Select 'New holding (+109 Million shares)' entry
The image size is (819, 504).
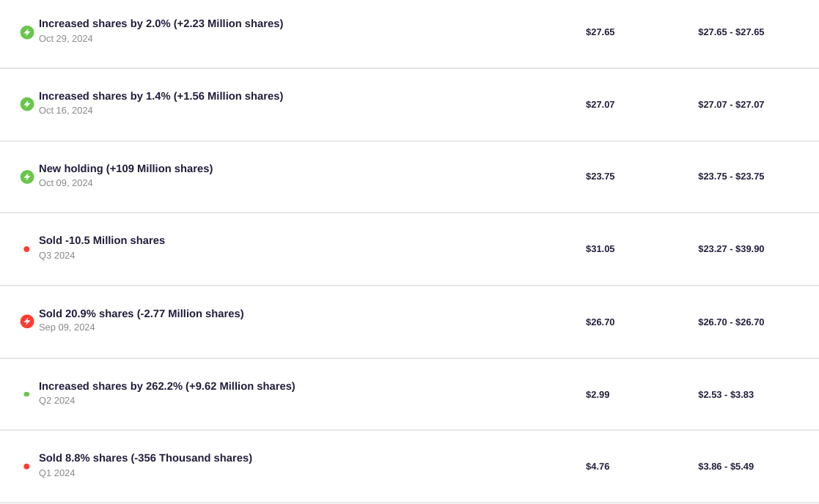(x=126, y=168)
